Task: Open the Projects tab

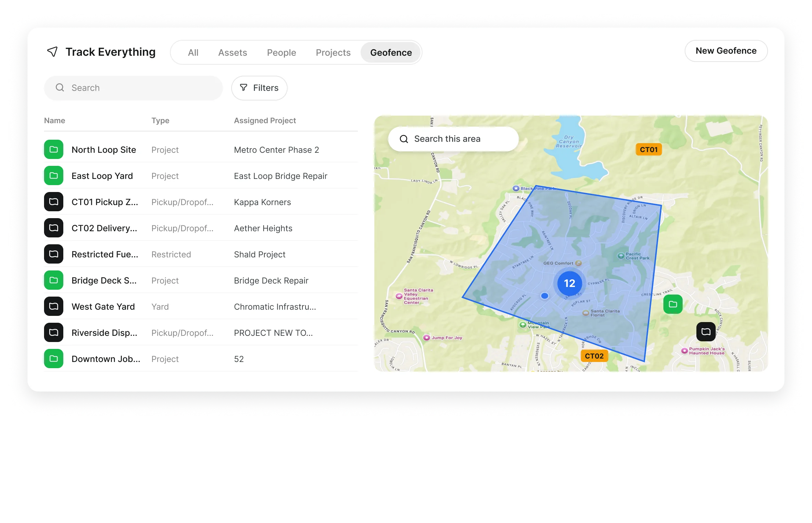Action: (x=333, y=53)
